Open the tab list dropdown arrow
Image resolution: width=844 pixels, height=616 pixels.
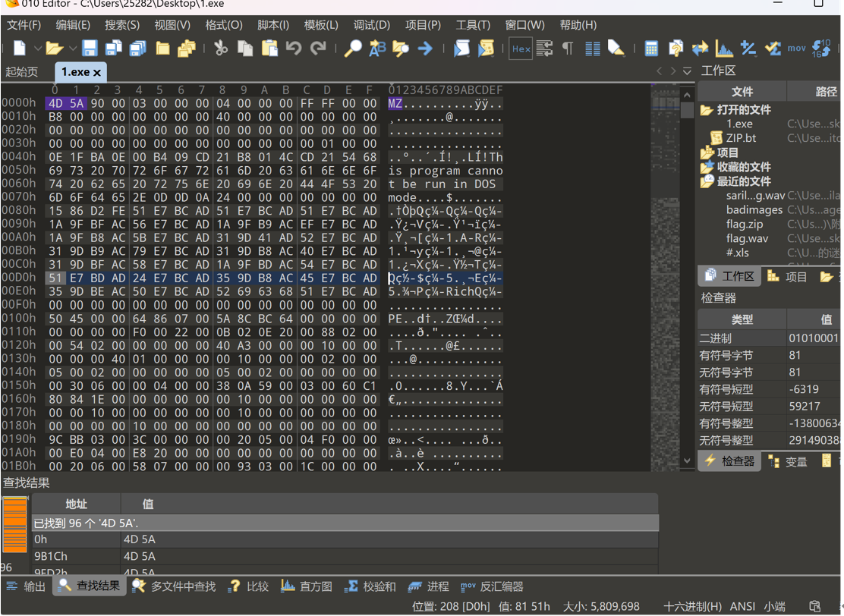(x=687, y=71)
